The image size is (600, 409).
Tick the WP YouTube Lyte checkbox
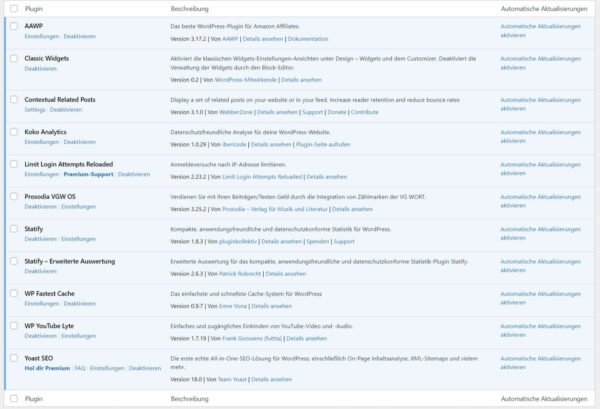(x=14, y=326)
